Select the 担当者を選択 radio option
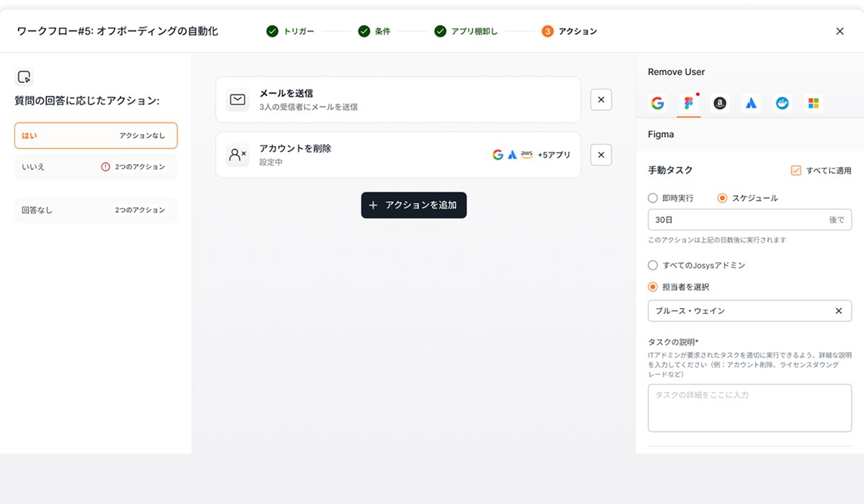Screen dimensions: 864x504 [x=652, y=287]
